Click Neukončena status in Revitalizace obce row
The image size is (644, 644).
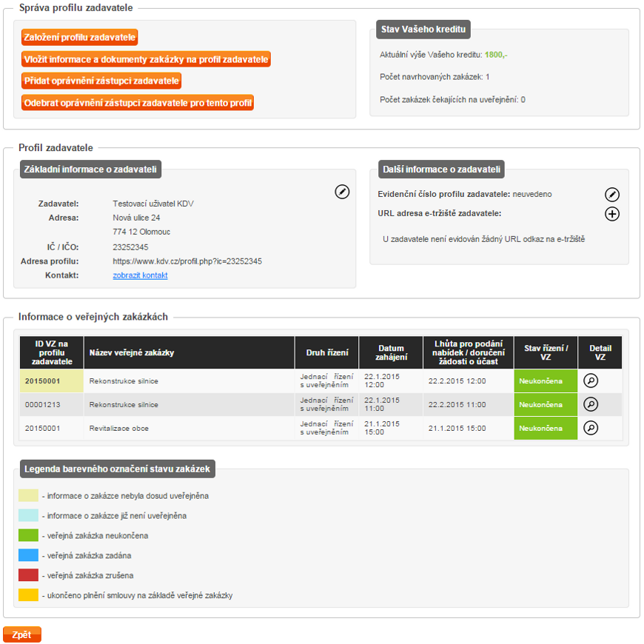point(546,428)
